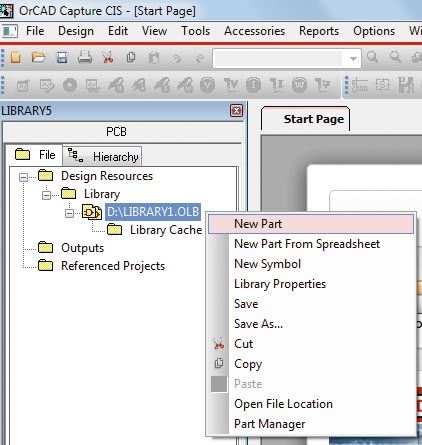Screen dimensions: 422x445
Task: Save using the floppy disk icon
Action: click(62, 58)
